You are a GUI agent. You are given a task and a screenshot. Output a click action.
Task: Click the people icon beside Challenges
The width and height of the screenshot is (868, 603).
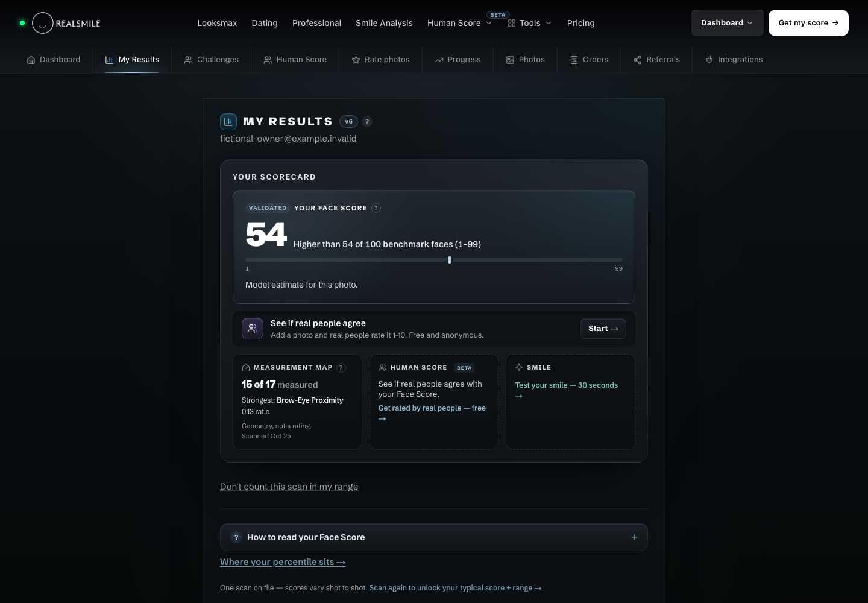[x=188, y=60]
